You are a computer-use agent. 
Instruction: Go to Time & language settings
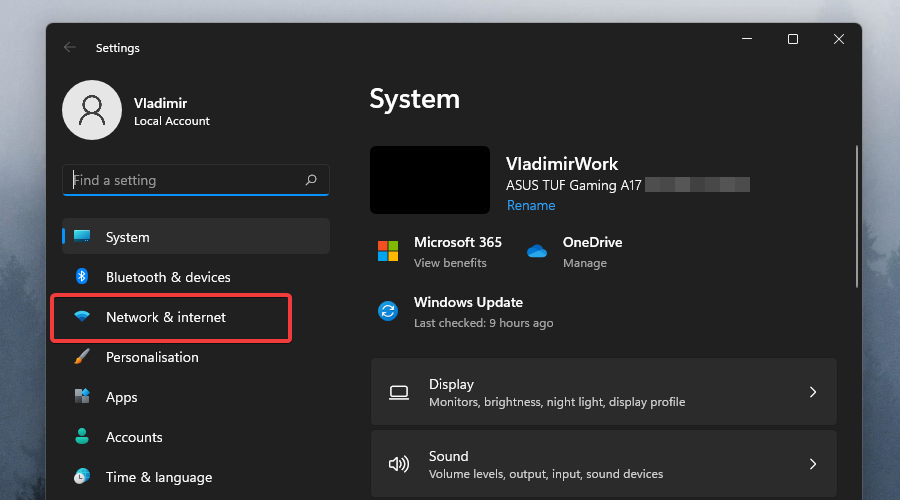[159, 477]
